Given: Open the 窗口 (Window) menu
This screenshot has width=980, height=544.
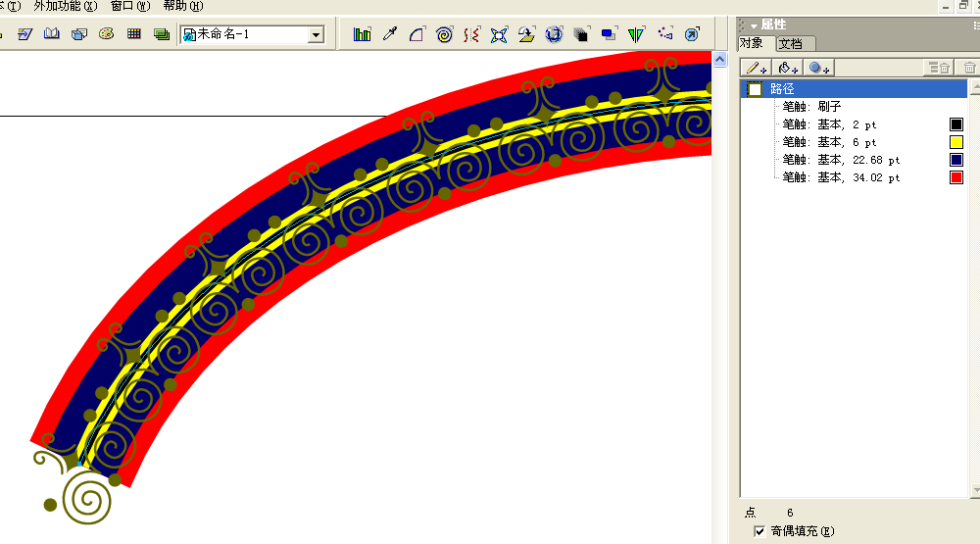Looking at the screenshot, I should (x=130, y=6).
